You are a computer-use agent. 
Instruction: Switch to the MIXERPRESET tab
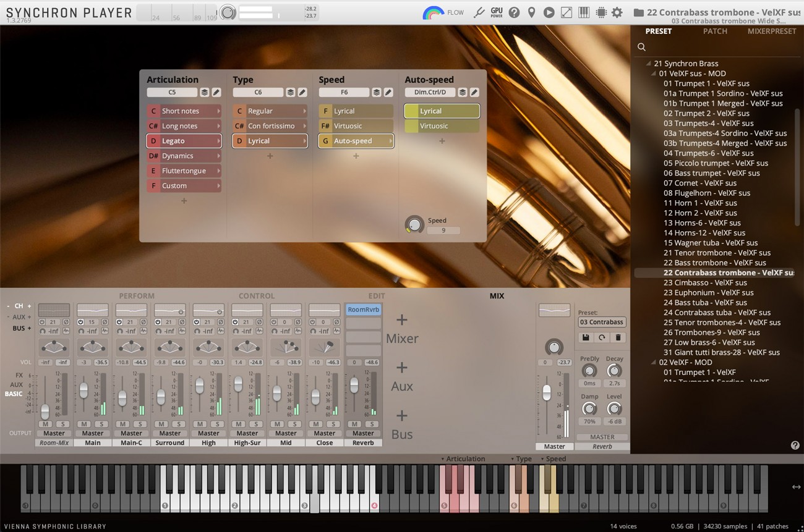772,31
